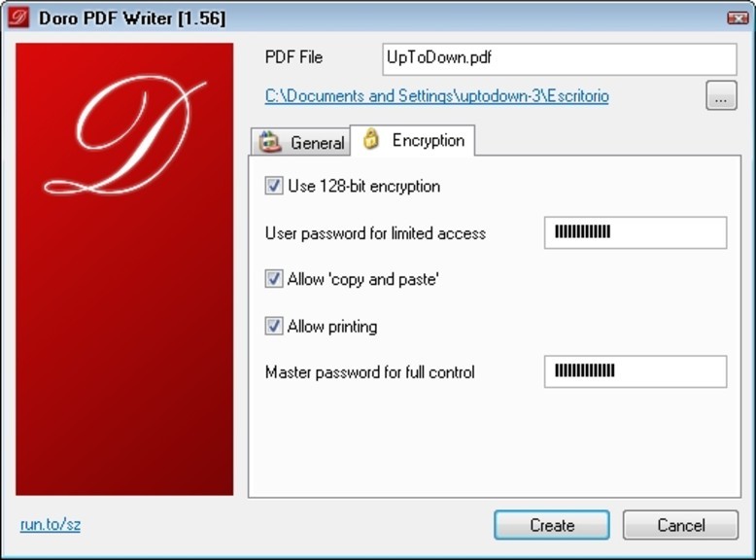Image resolution: width=756 pixels, height=560 pixels.
Task: Open the run.to/sz link
Action: [51, 524]
